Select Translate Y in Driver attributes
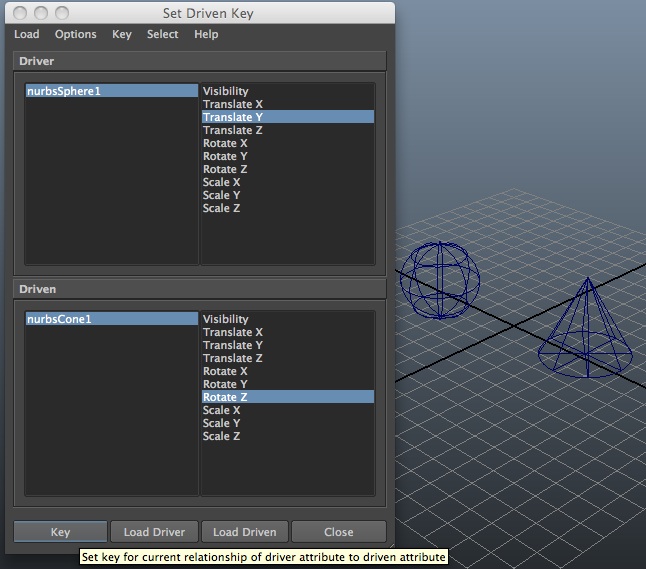646x569 pixels. tap(288, 117)
